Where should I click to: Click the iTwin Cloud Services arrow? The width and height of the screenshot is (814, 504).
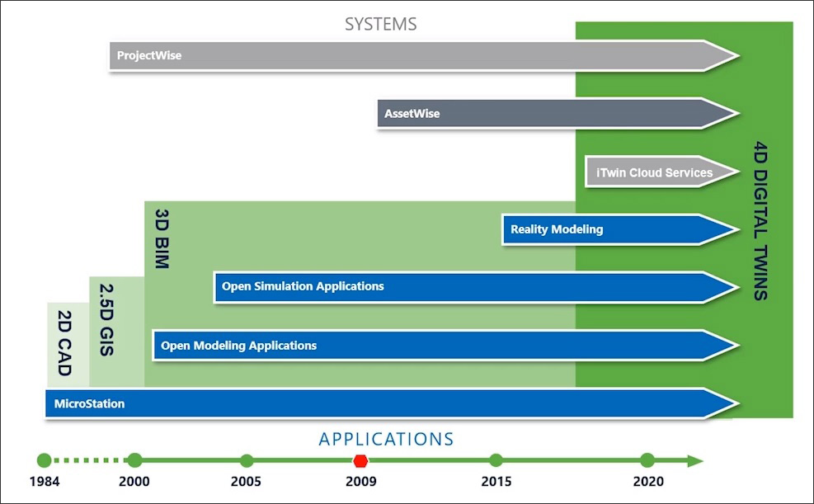(x=656, y=172)
